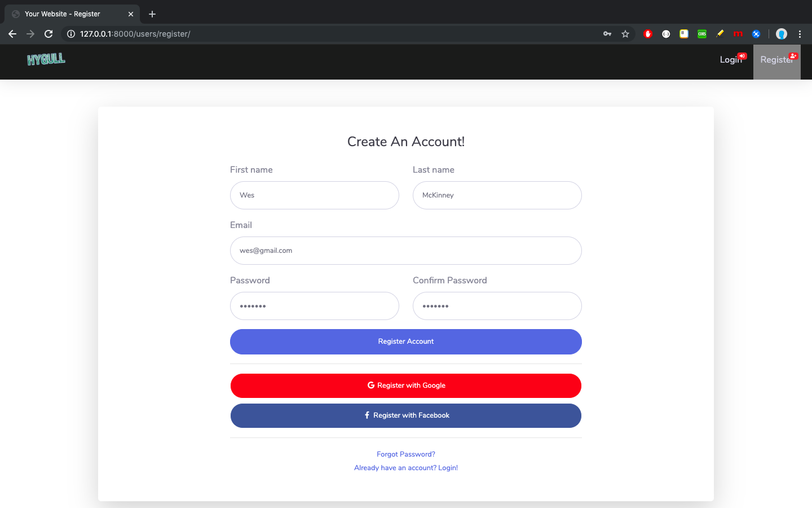Open new browser tab with plus icon
This screenshot has width=812, height=508.
152,14
